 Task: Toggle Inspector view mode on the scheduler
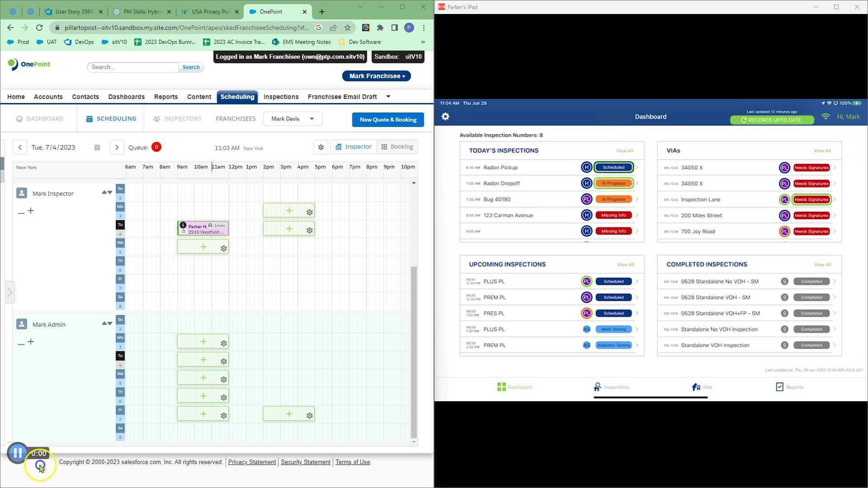click(x=354, y=146)
